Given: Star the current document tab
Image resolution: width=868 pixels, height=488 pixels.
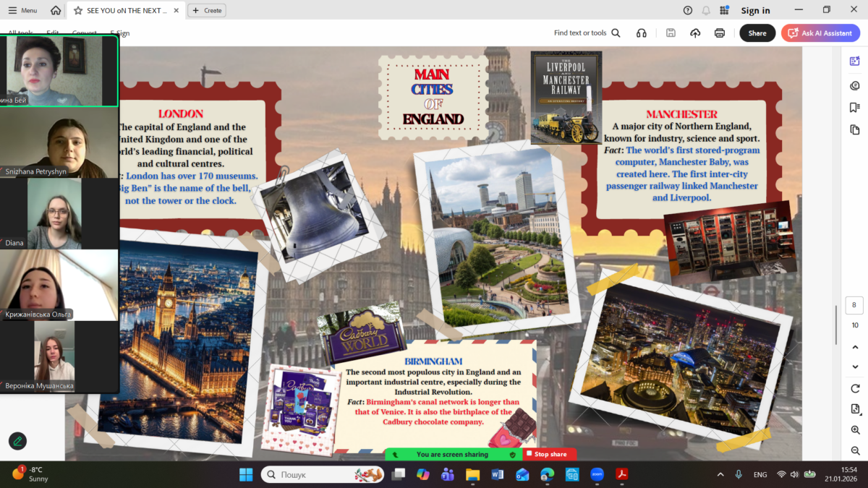Looking at the screenshot, I should coord(77,11).
